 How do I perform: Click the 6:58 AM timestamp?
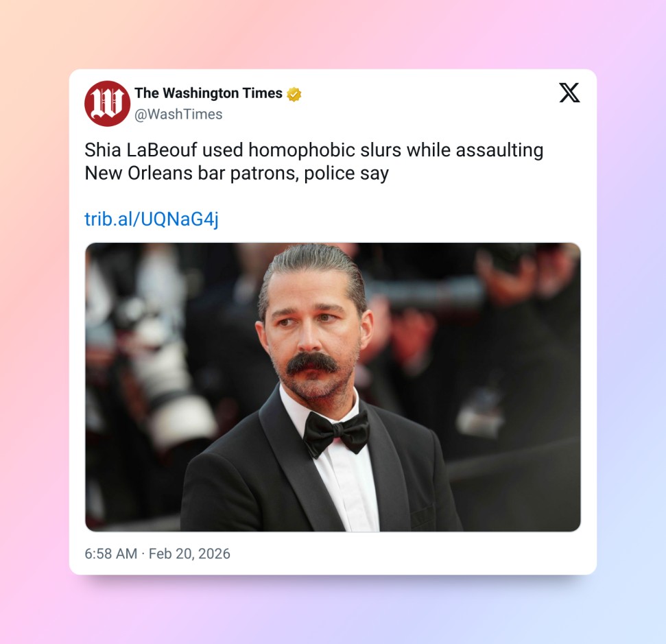111,553
